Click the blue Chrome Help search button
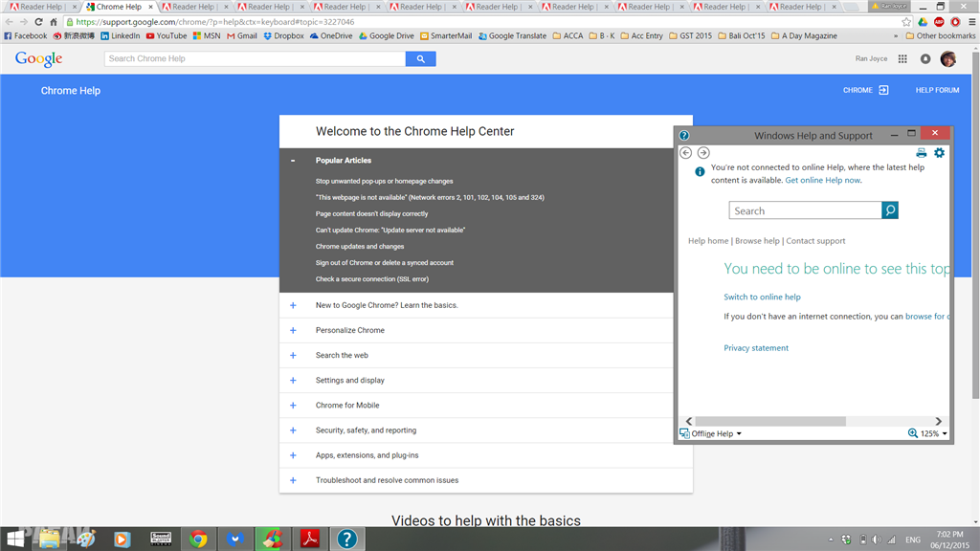The image size is (980, 551). pos(421,58)
